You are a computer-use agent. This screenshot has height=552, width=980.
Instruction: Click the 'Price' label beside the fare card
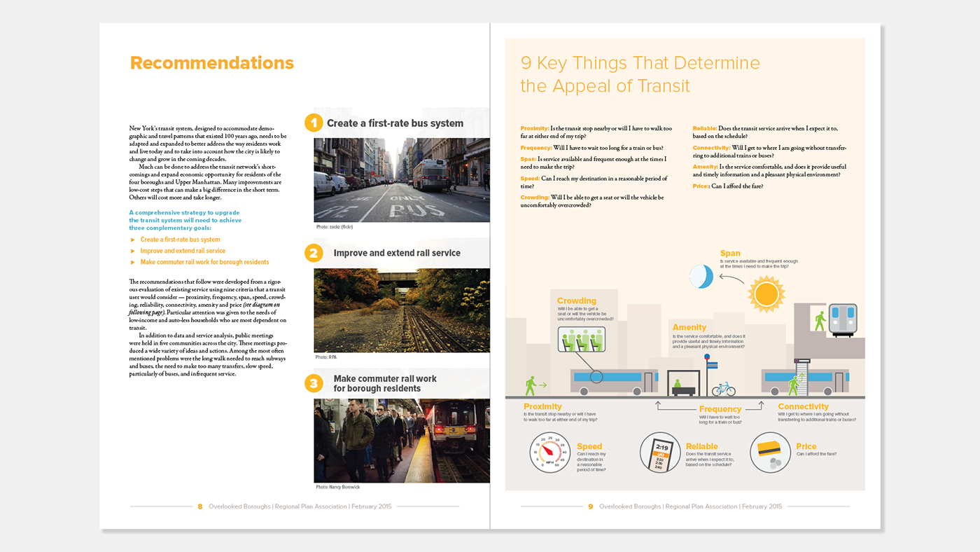(x=806, y=446)
